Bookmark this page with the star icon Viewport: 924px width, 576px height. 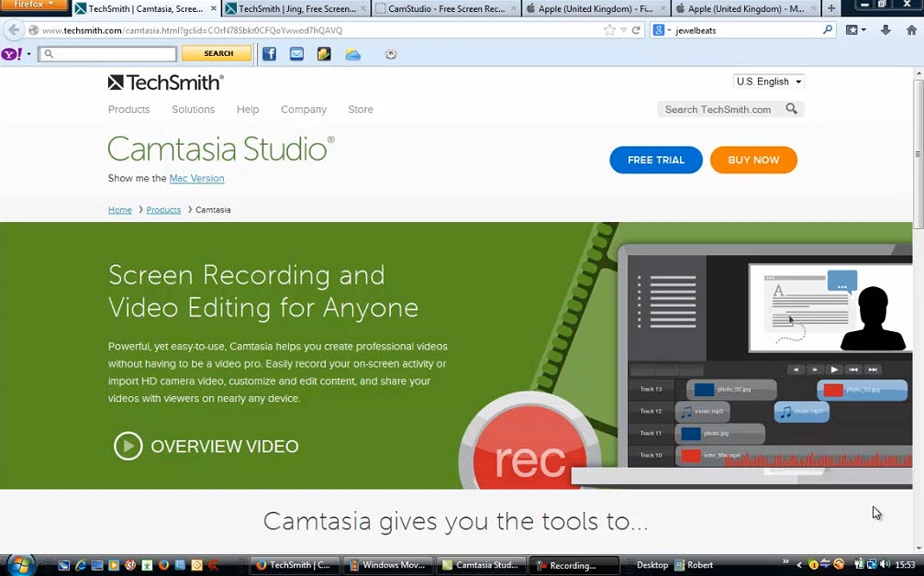tap(609, 30)
